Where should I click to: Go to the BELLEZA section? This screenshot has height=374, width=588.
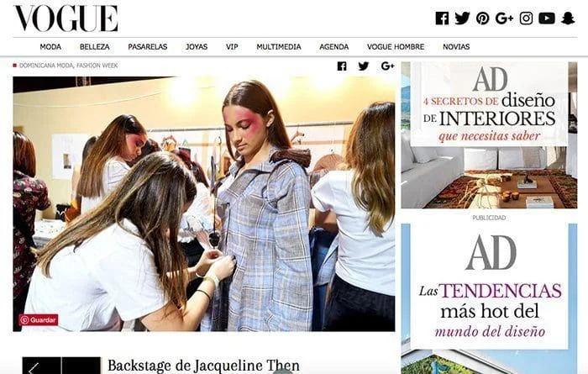click(94, 47)
